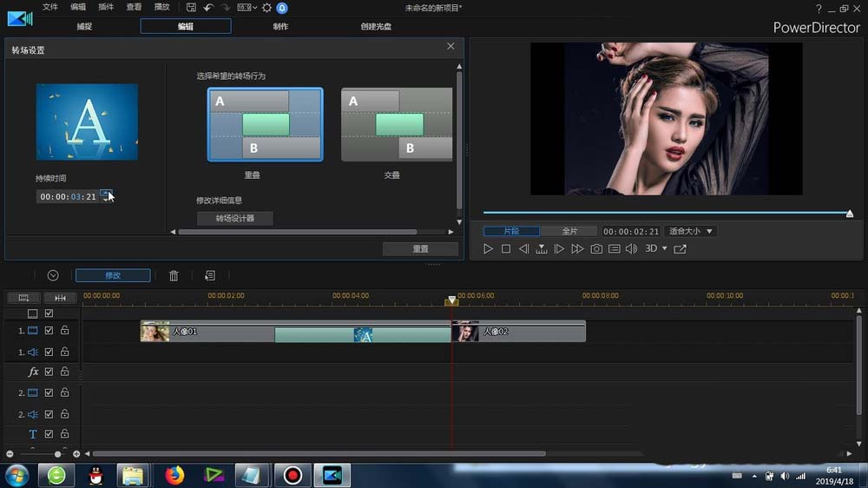Open the 转场设计器 button

(x=234, y=218)
